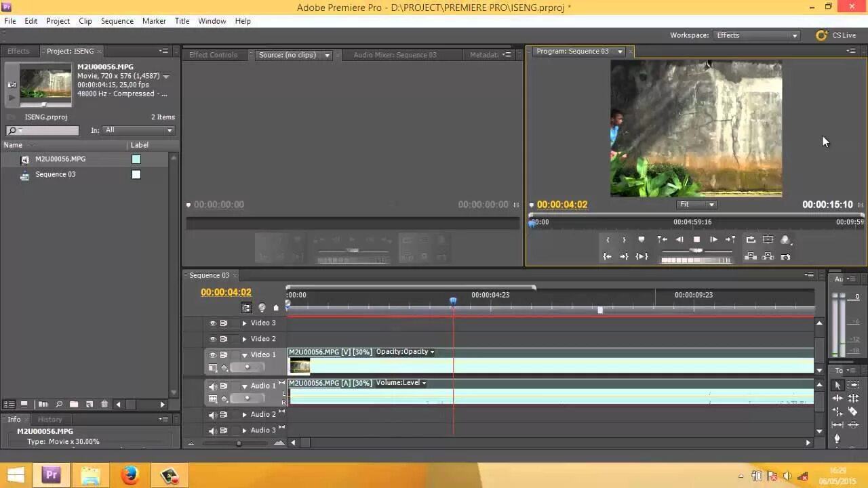The width and height of the screenshot is (868, 488).
Task: Go to previous edit point in Program monitor
Action: coord(662,239)
